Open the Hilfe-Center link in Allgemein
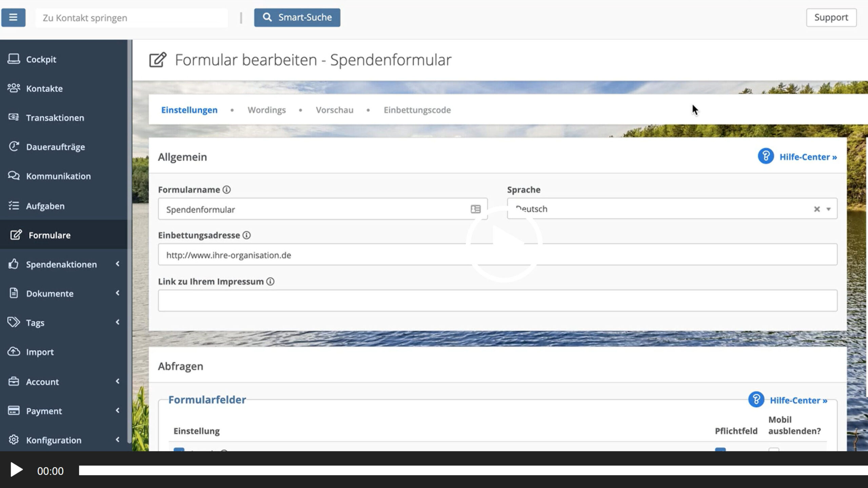This screenshot has height=488, width=868. coord(808,157)
